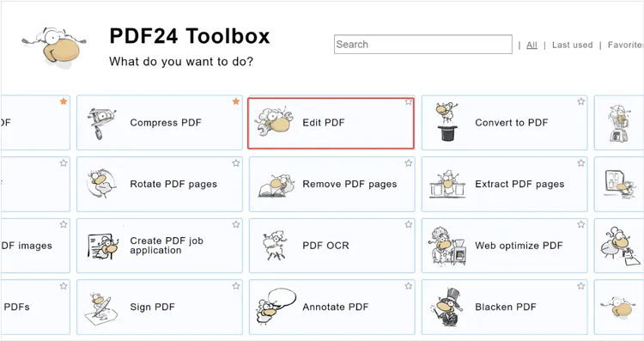Click the 'What do you want to do?' text
The width and height of the screenshot is (644, 341).
(181, 62)
